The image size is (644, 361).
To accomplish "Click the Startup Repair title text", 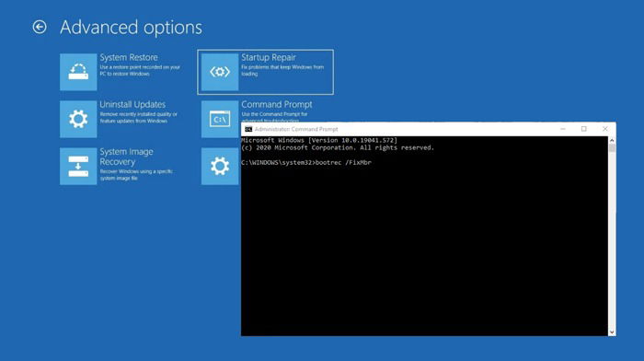I will pyautogui.click(x=269, y=58).
